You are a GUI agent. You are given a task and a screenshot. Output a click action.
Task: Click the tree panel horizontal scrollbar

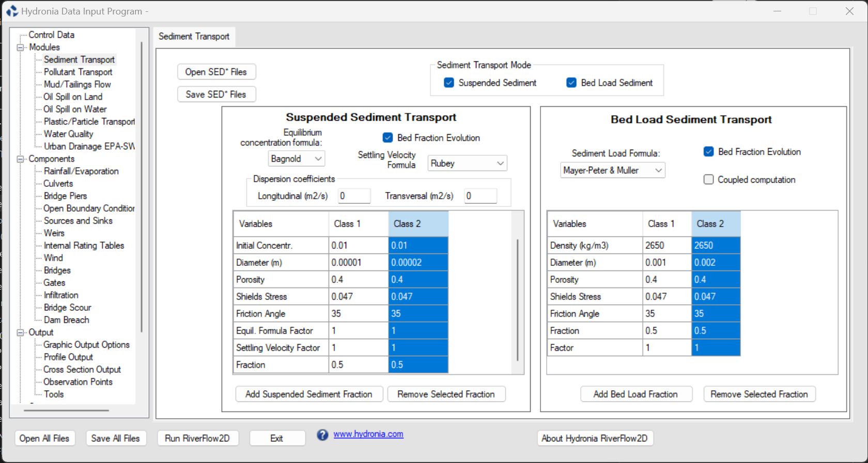click(66, 410)
